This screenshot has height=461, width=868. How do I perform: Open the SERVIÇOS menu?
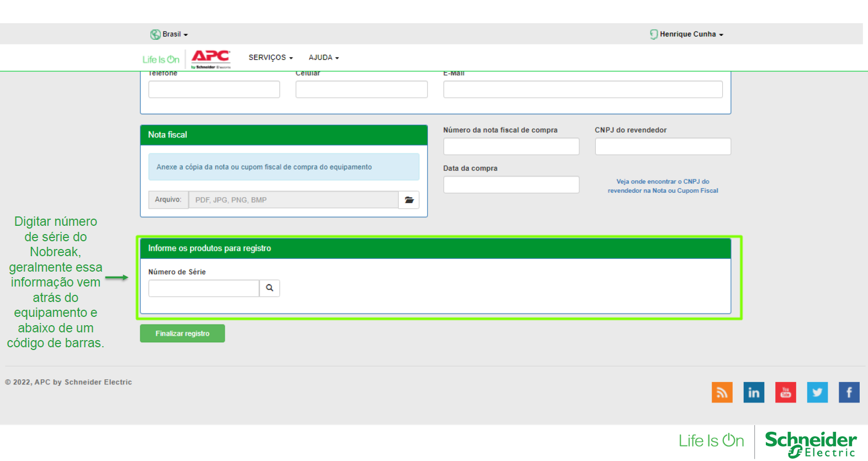coord(271,57)
